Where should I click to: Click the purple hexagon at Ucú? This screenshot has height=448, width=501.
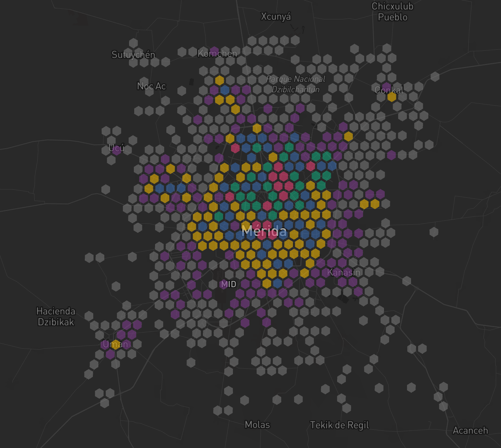pyautogui.click(x=116, y=151)
